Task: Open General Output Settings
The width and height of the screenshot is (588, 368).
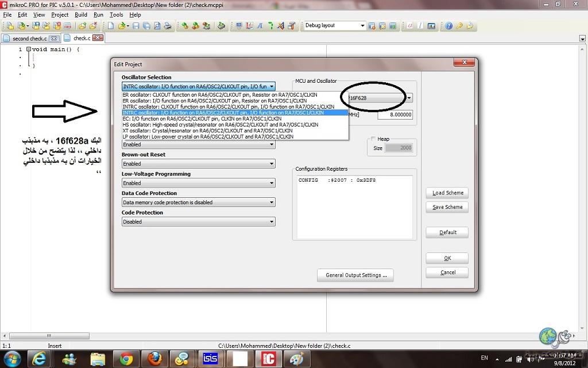Action: click(x=355, y=275)
